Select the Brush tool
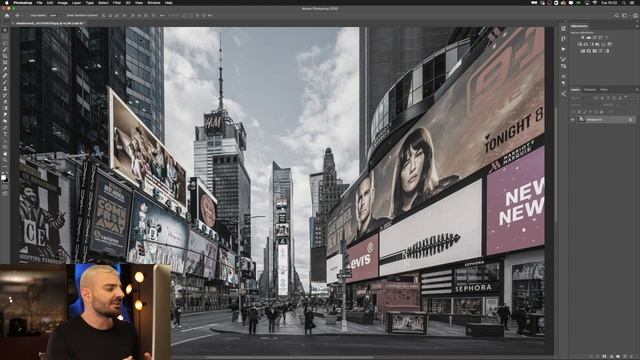Viewport: 640px width, 360px height. pos(5,82)
